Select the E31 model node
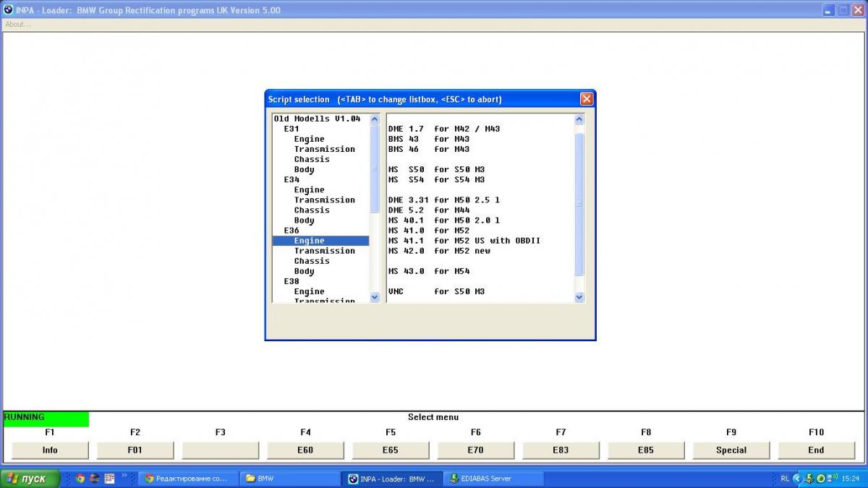868x488 pixels. coord(292,129)
